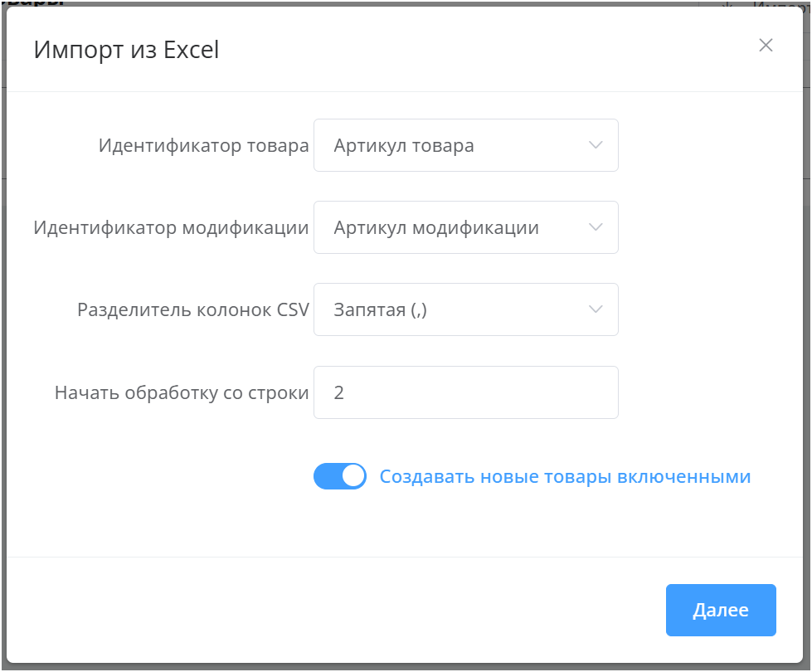The image size is (812, 672).
Task: Click the "Создавать новые товары включенными" label
Action: pos(565,477)
